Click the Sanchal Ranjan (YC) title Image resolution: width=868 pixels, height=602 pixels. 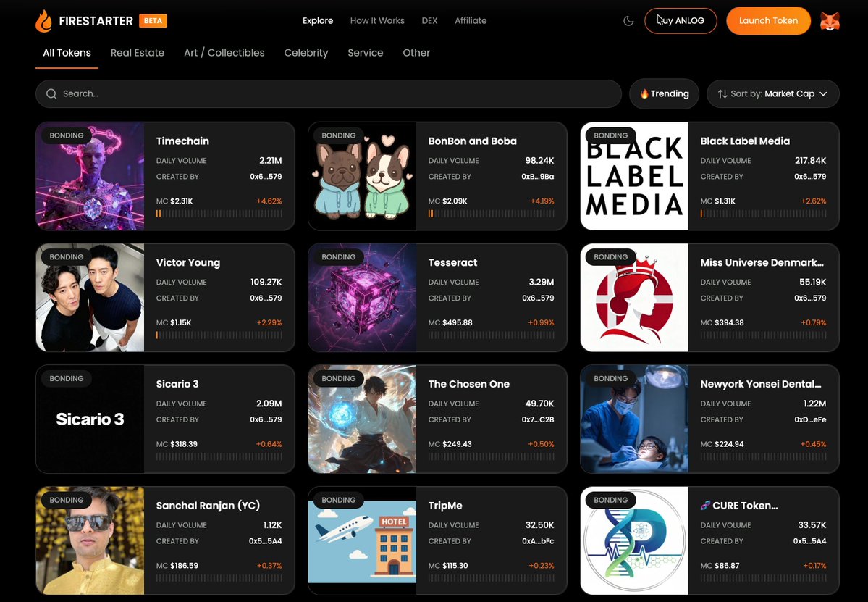click(x=208, y=506)
